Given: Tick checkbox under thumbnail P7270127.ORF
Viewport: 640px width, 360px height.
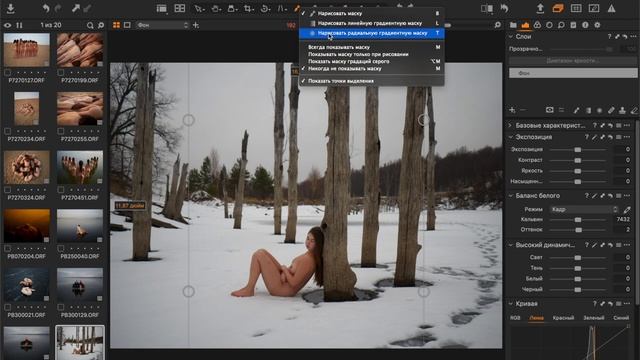Looking at the screenshot, I should click(7, 72).
